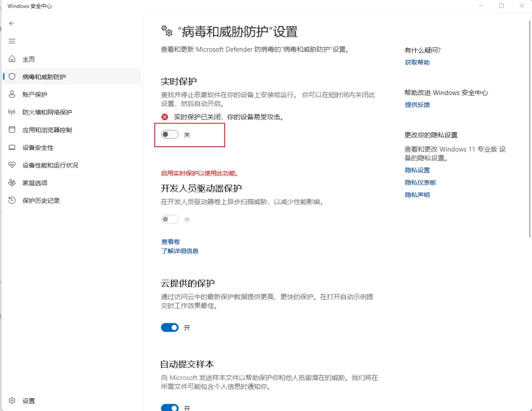532x411 pixels.
Task: Click the 实时保护已关闭 warning message
Action: click(x=229, y=117)
